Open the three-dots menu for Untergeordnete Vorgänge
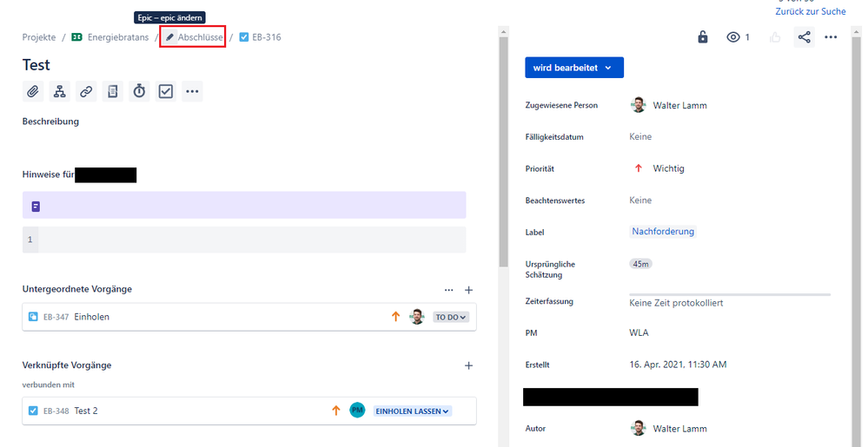The image size is (868, 447). click(x=449, y=290)
